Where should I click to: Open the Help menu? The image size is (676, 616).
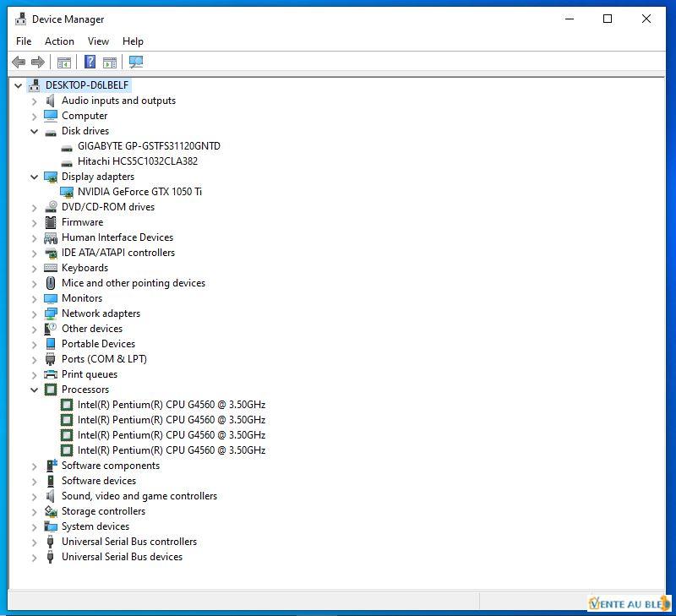tap(133, 41)
